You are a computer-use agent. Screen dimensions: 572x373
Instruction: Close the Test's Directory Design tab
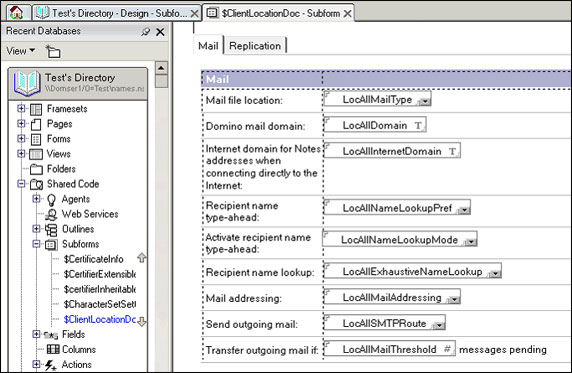coord(195,14)
